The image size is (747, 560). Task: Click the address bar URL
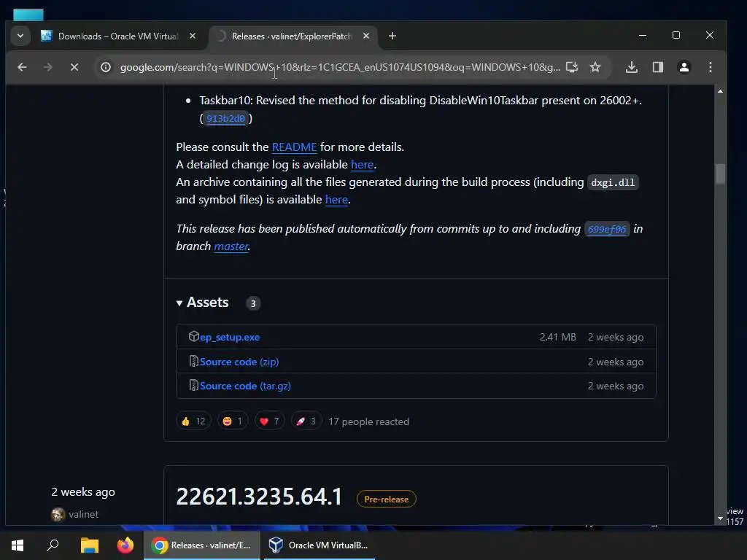click(x=340, y=67)
